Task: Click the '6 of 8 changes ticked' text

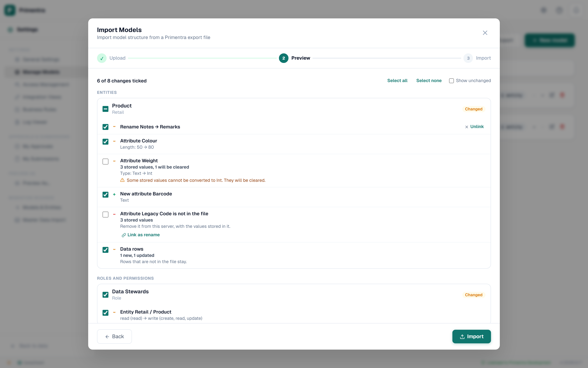Action: [x=122, y=81]
